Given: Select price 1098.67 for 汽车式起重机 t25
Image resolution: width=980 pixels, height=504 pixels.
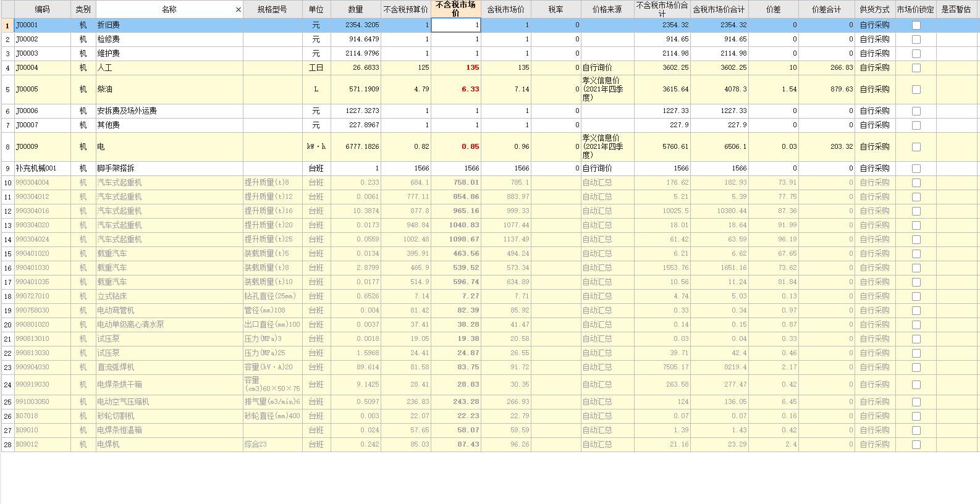Looking at the screenshot, I should (x=455, y=240).
